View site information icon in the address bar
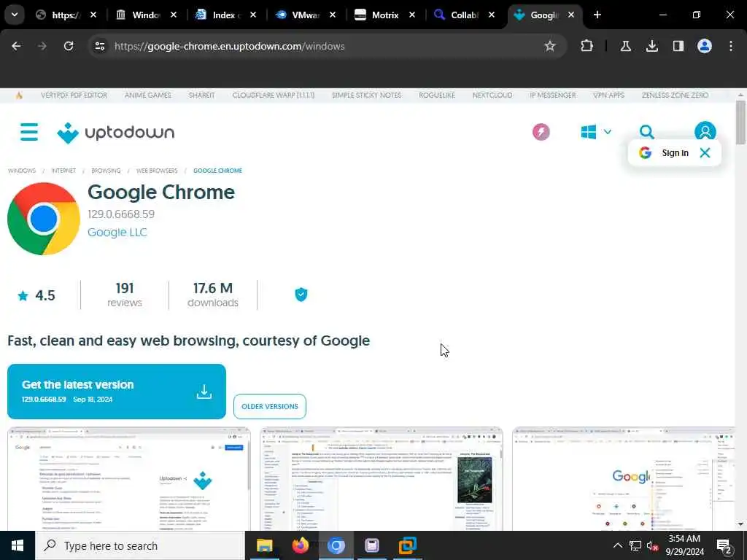Image resolution: width=747 pixels, height=560 pixels. [99, 46]
